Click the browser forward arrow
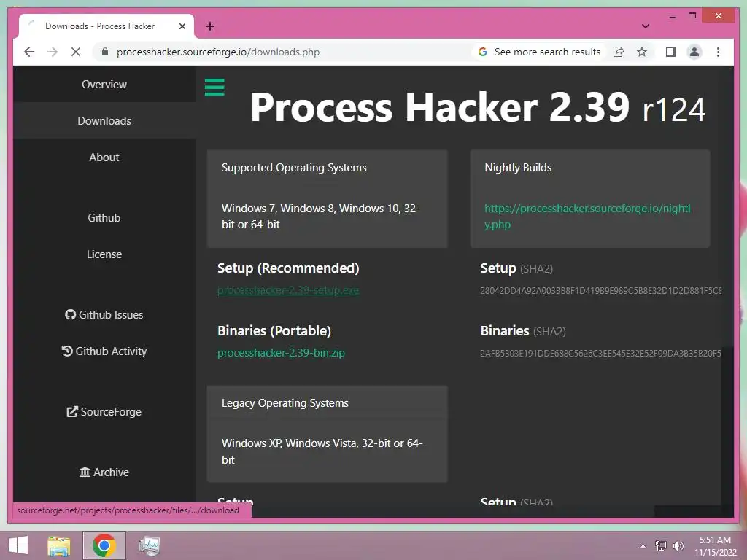This screenshot has width=747, height=560. (53, 52)
